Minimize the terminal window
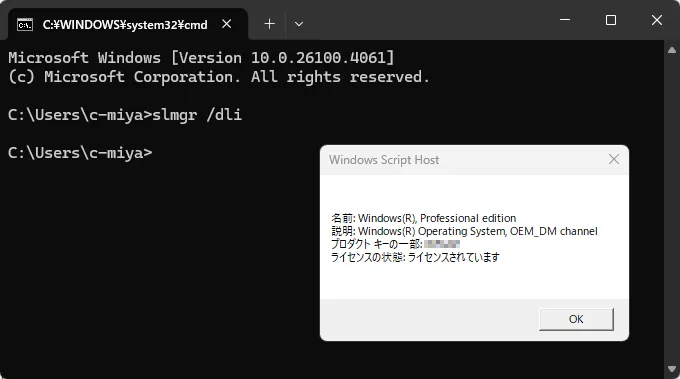This screenshot has width=680, height=379. coord(565,20)
